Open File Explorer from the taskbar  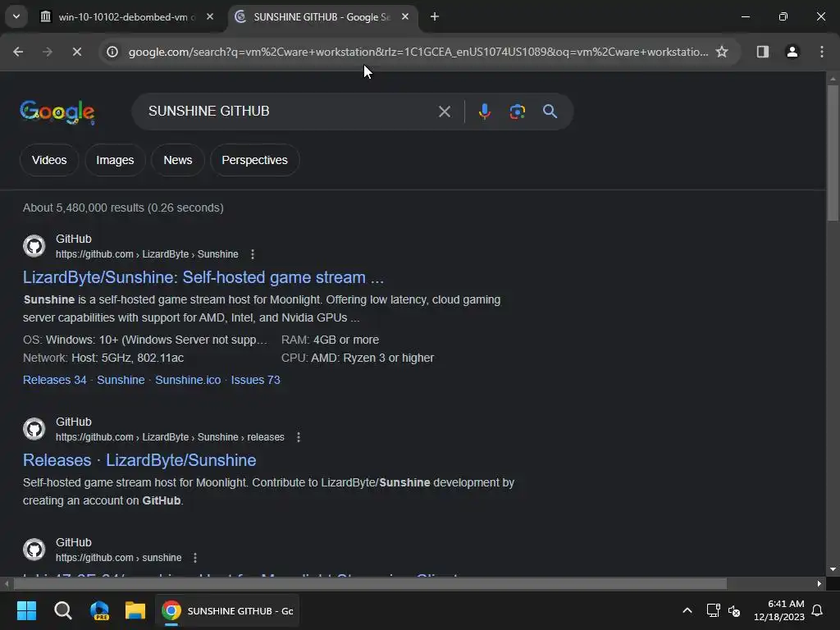click(x=135, y=610)
